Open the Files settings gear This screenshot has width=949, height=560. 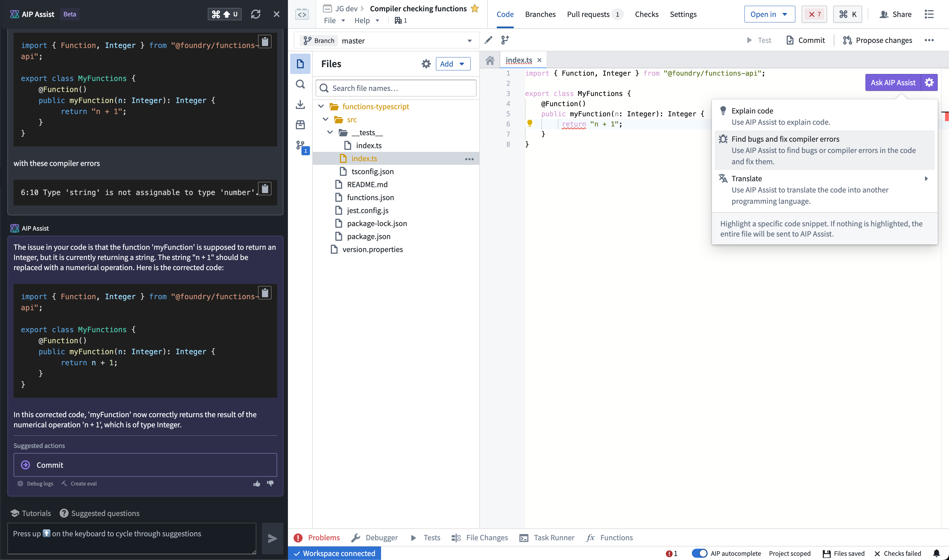(426, 64)
